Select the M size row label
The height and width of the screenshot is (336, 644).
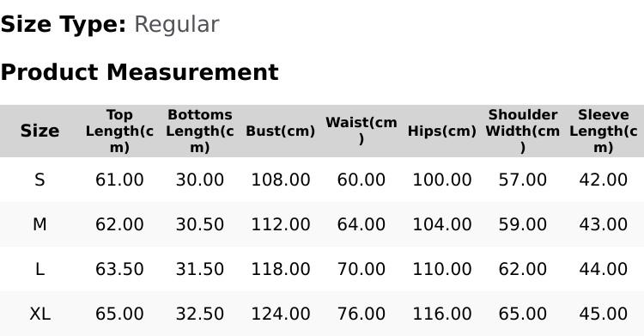(x=39, y=224)
